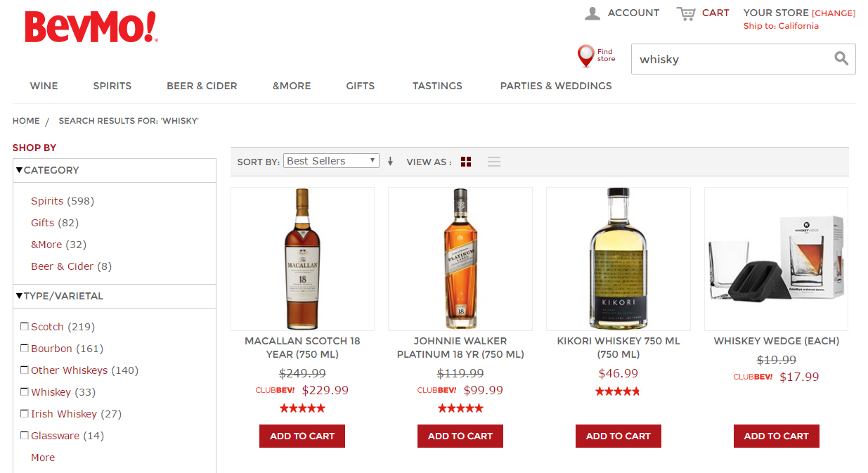Open the Whiskey Wedge product image
This screenshot has width=868, height=473.
[x=776, y=259]
